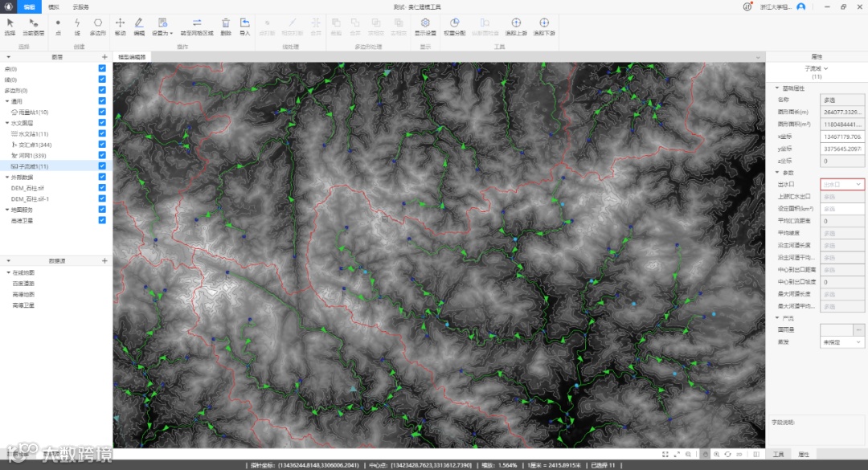Click the fullscreen icon in bottom bar
Image resolution: width=868 pixels, height=470 pixels.
point(665,454)
